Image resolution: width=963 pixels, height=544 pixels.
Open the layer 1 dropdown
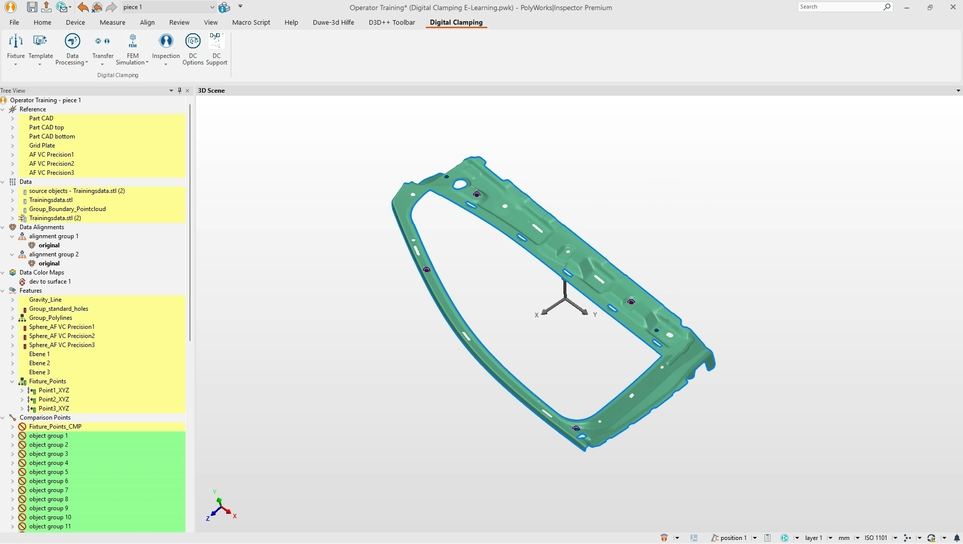(x=829, y=538)
